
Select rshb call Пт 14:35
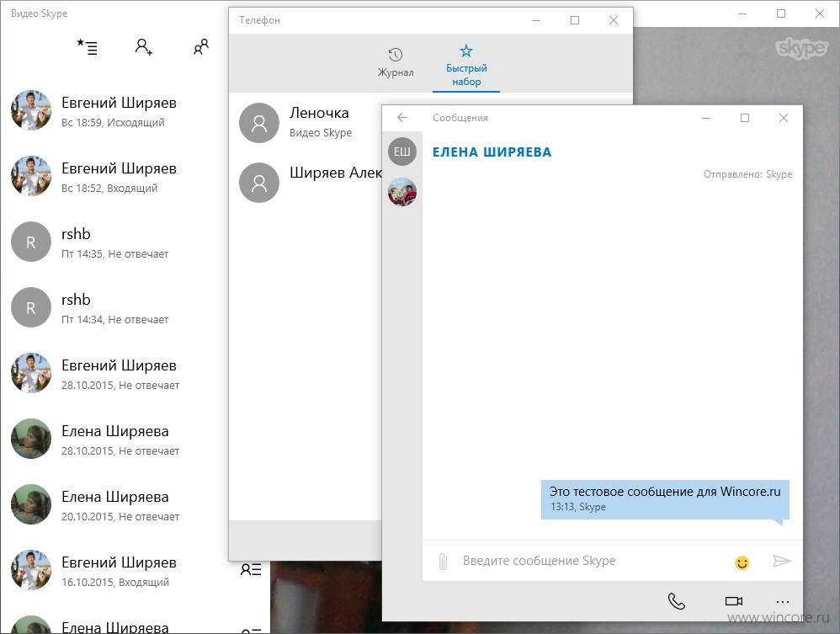[x=113, y=242]
